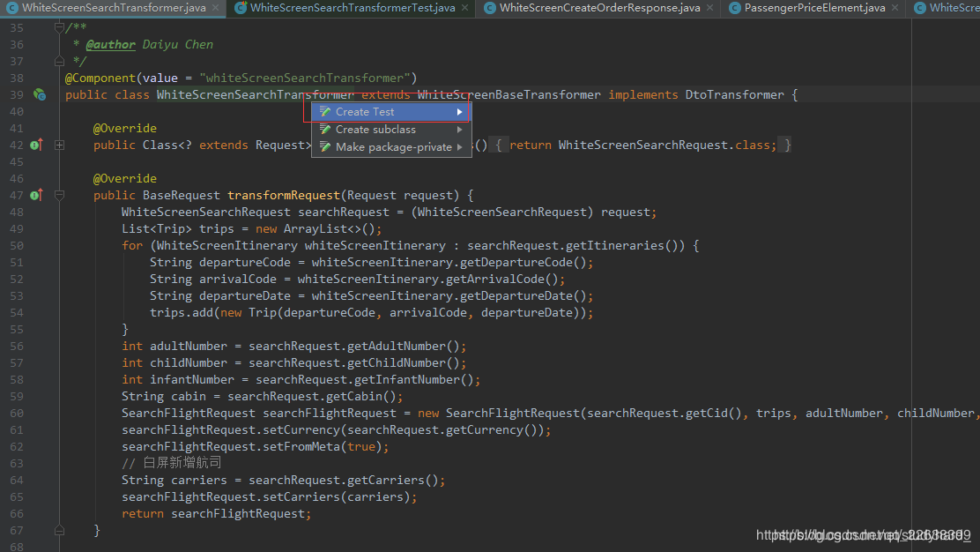Viewport: 980px width, 552px height.
Task: Select Create Test from intention menu
Action: tap(391, 112)
